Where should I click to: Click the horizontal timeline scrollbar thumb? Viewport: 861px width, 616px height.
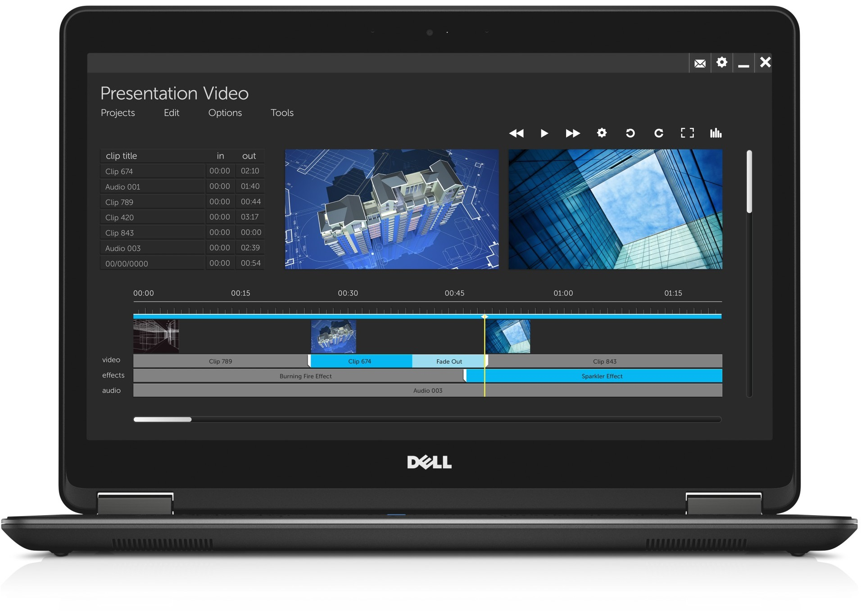pyautogui.click(x=163, y=419)
